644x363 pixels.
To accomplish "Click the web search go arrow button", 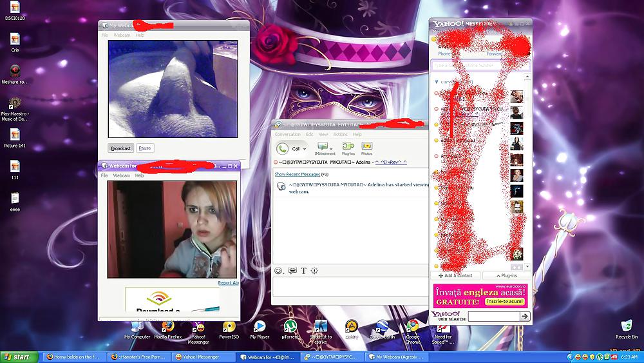I will coord(524,316).
